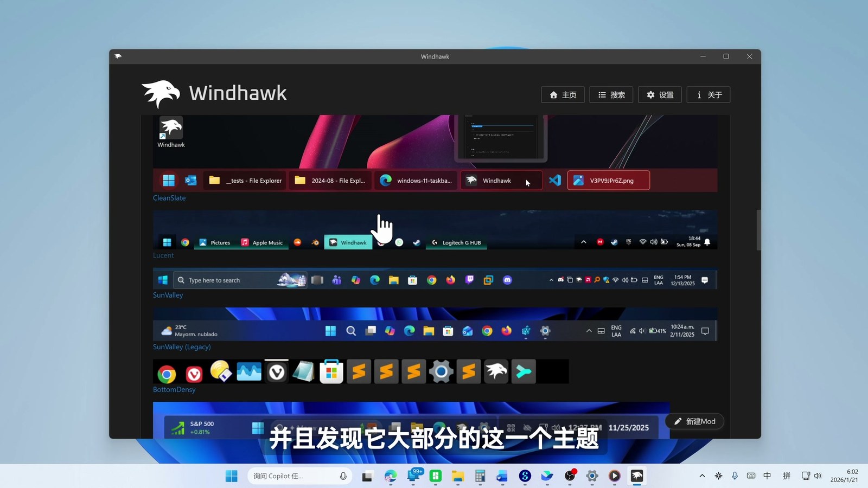Toggle the 拼 IME mode indicator
Screen dimensions: 868x488
point(787,476)
